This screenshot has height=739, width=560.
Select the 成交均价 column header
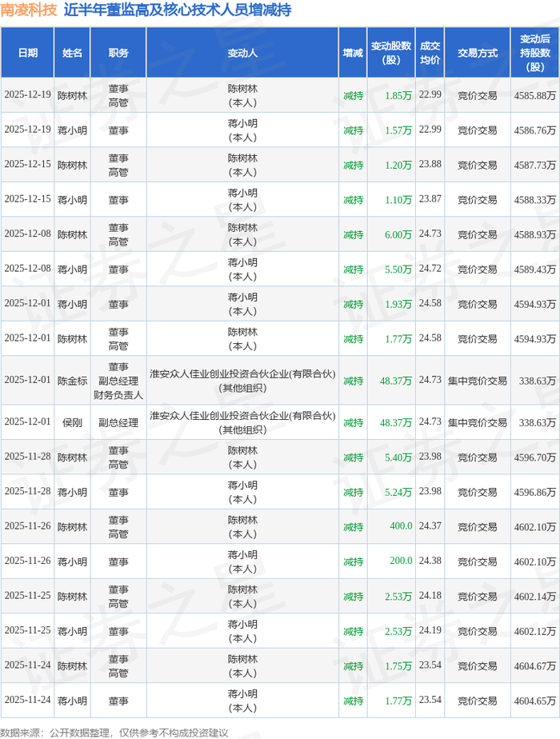pos(430,53)
